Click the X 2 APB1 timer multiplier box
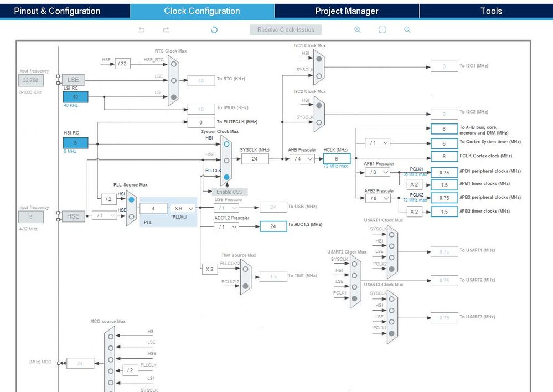 (x=415, y=184)
